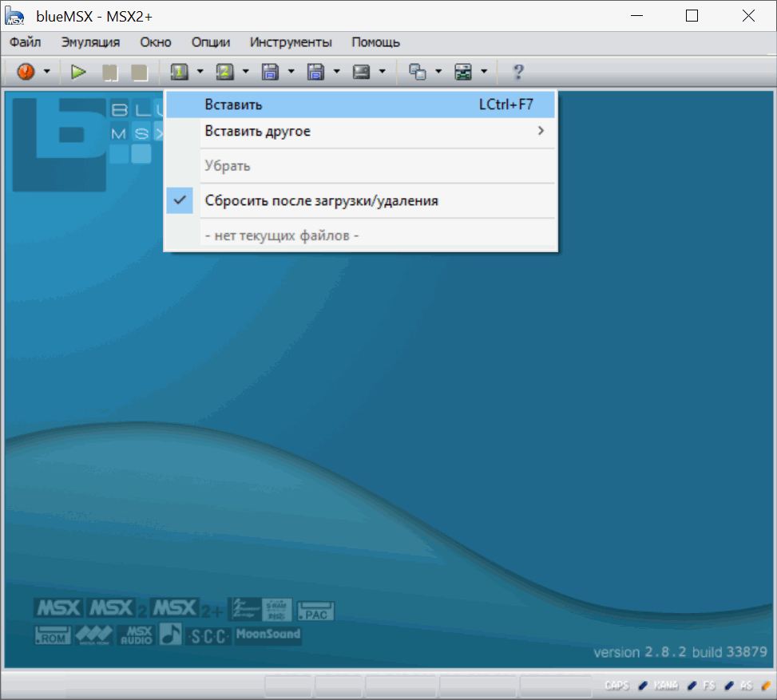Click the disabled 'Убрать' menu entry
Viewport: 777px width, 700px height.
(x=360, y=166)
